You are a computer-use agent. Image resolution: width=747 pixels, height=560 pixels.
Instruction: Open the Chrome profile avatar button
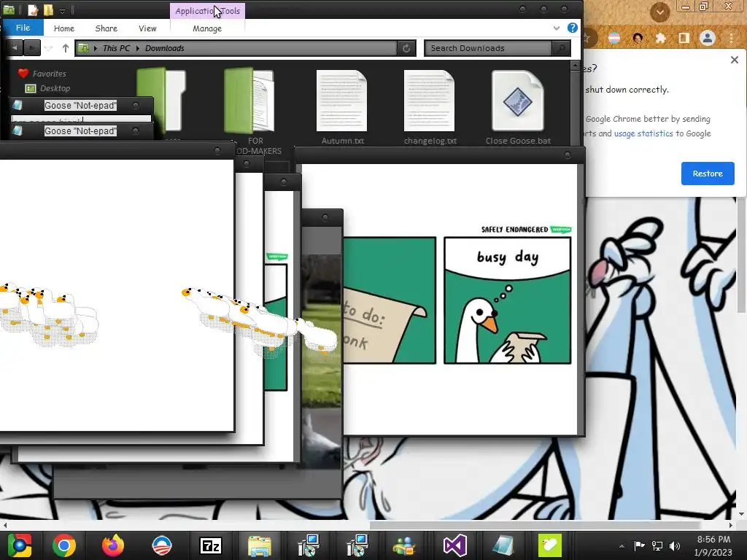tap(708, 38)
